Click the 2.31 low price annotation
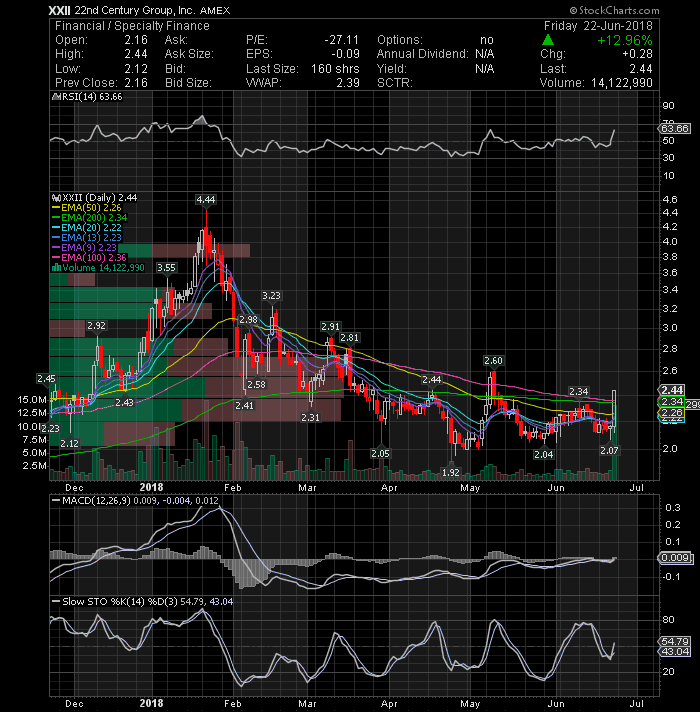The image size is (700, 712). [x=311, y=417]
